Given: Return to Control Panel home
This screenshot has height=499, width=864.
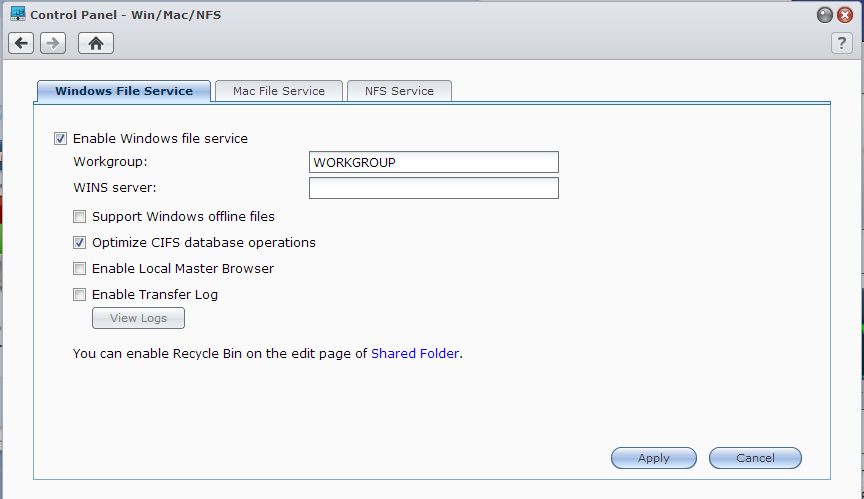Looking at the screenshot, I should [x=96, y=43].
